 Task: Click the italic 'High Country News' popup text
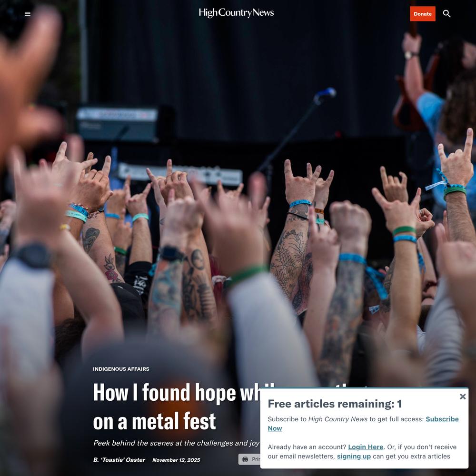337,419
